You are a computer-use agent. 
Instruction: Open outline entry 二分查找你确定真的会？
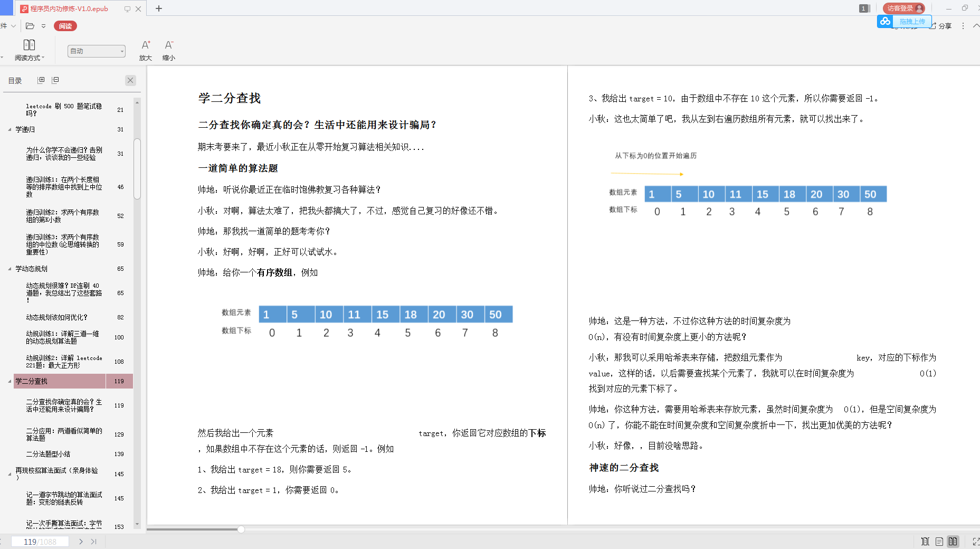coord(64,405)
